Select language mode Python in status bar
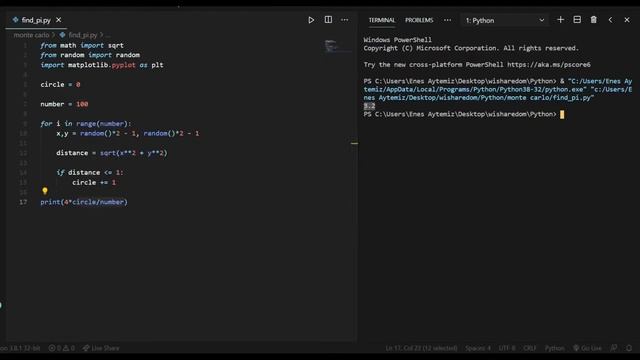This screenshot has width=640, height=360. (554, 348)
